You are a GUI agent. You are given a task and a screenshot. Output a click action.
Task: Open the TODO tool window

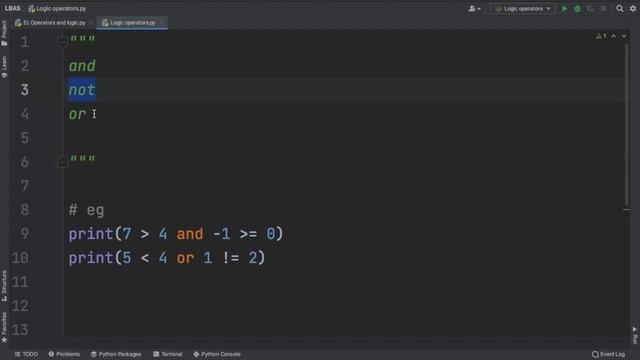tap(26, 354)
